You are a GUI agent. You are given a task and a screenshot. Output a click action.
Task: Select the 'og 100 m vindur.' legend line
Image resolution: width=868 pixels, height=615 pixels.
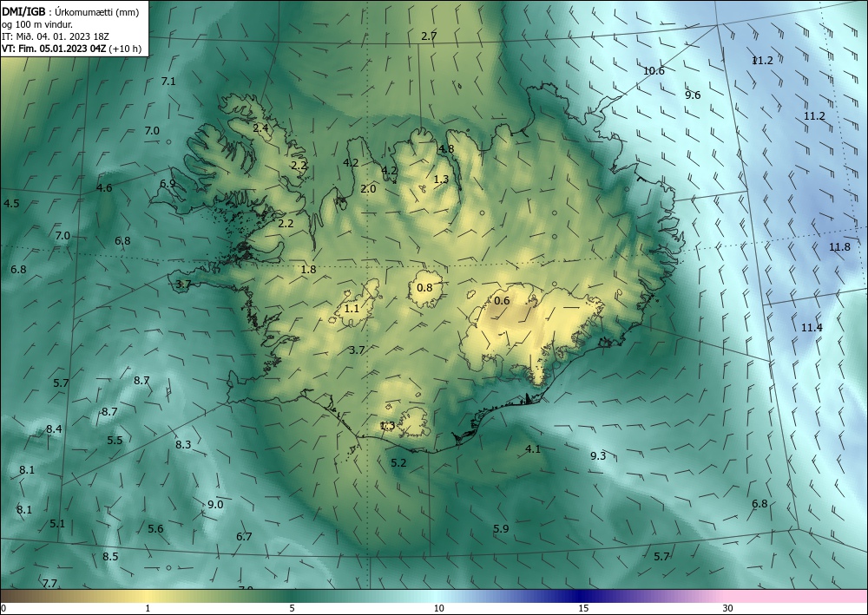click(x=37, y=23)
